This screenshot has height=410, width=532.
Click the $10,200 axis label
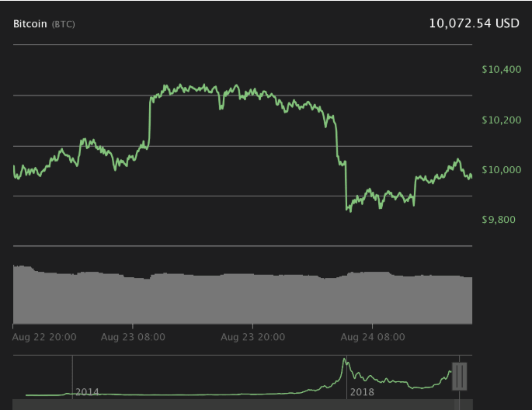[501, 120]
